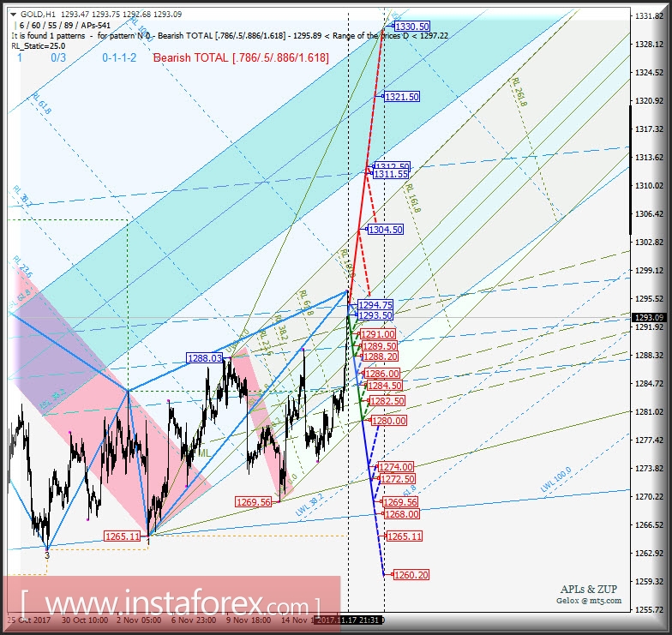Click the 1313.62 axis price value
The width and height of the screenshot is (672, 635).
649,158
